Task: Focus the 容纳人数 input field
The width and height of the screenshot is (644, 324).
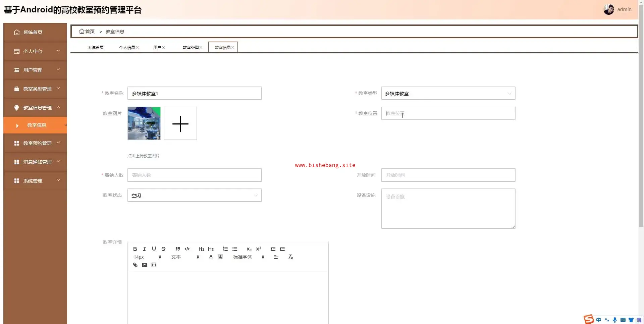Action: [x=194, y=175]
